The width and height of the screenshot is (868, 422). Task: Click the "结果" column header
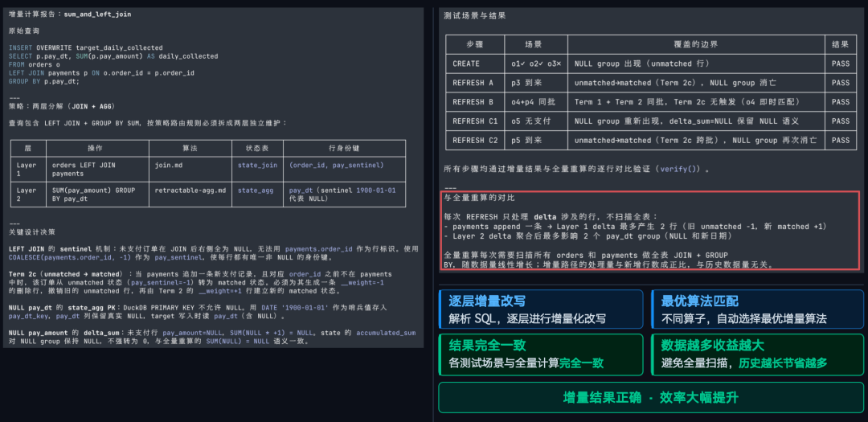click(841, 44)
